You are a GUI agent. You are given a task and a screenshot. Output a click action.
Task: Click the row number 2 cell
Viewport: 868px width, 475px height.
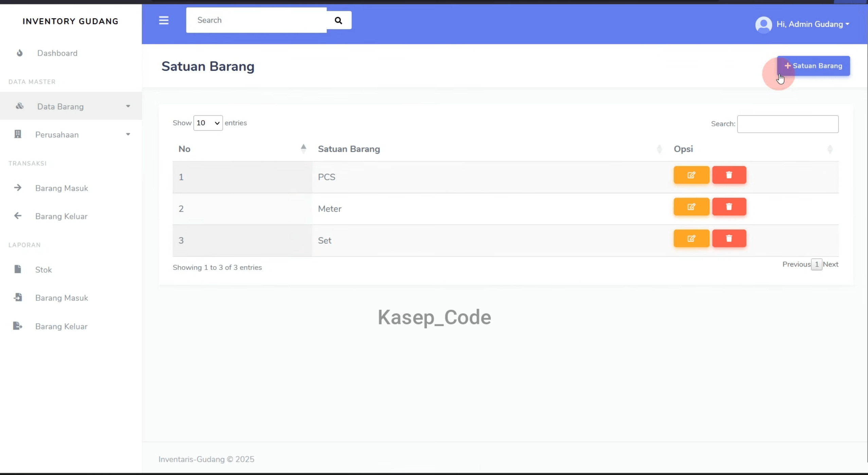coord(242,209)
